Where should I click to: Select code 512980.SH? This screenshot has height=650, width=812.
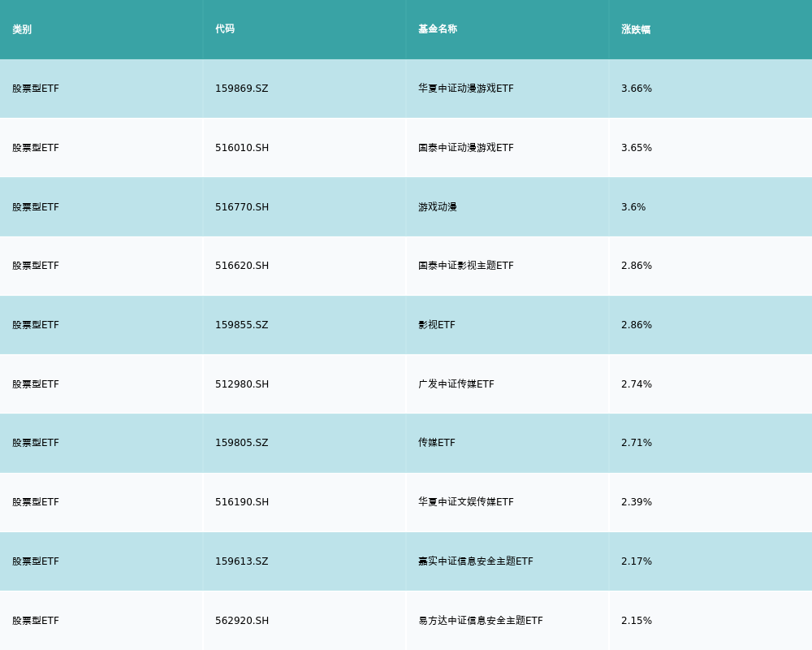242,384
